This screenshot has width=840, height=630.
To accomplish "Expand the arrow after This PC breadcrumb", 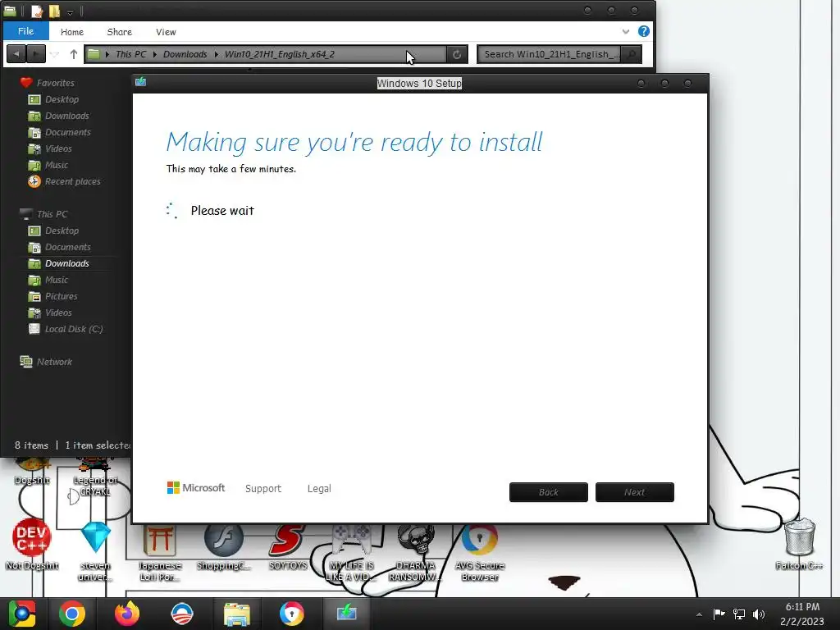I will (x=155, y=54).
